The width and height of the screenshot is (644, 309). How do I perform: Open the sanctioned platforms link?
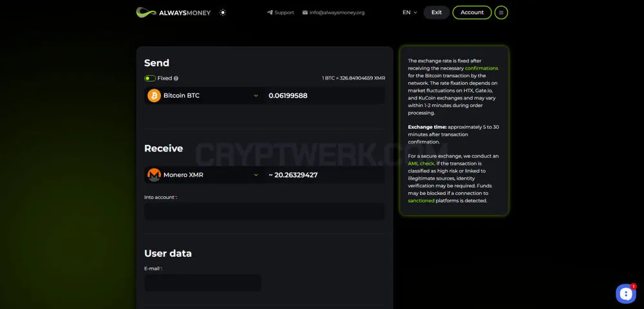click(421, 201)
